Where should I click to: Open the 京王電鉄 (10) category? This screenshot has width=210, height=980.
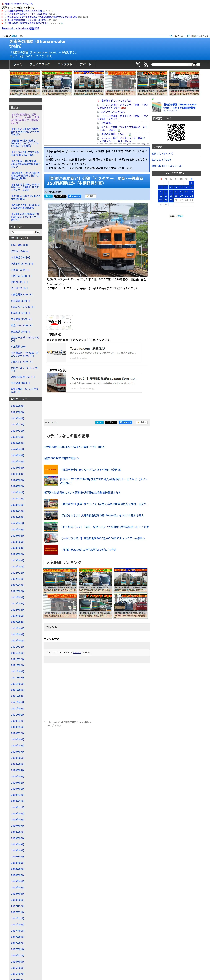pyautogui.click(x=18, y=347)
